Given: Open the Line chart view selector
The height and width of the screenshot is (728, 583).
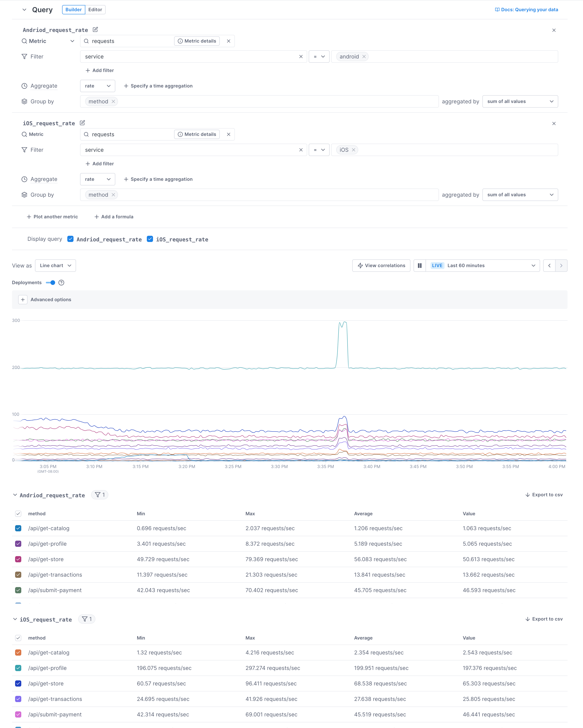Looking at the screenshot, I should (55, 265).
